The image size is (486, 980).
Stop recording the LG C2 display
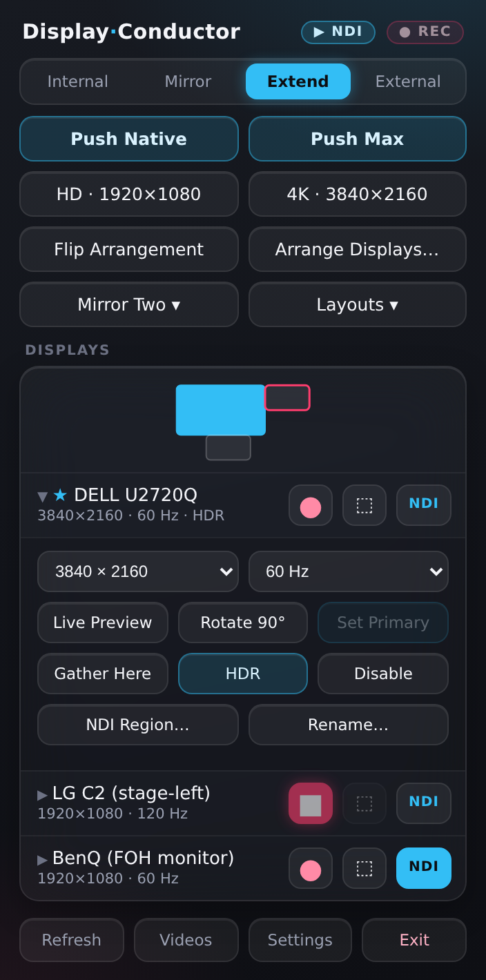pyautogui.click(x=311, y=803)
